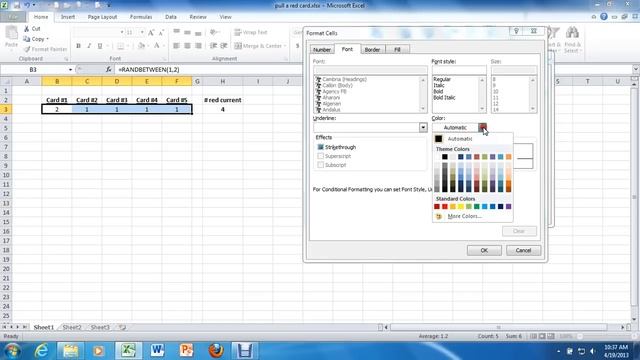Toggle the Strikethrough checkbox
640x360 pixels.
point(320,147)
